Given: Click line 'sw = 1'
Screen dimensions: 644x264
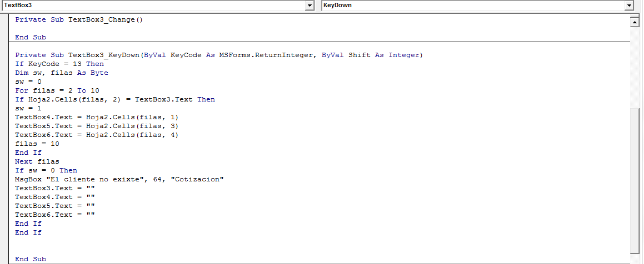Looking at the screenshot, I should (28, 108).
